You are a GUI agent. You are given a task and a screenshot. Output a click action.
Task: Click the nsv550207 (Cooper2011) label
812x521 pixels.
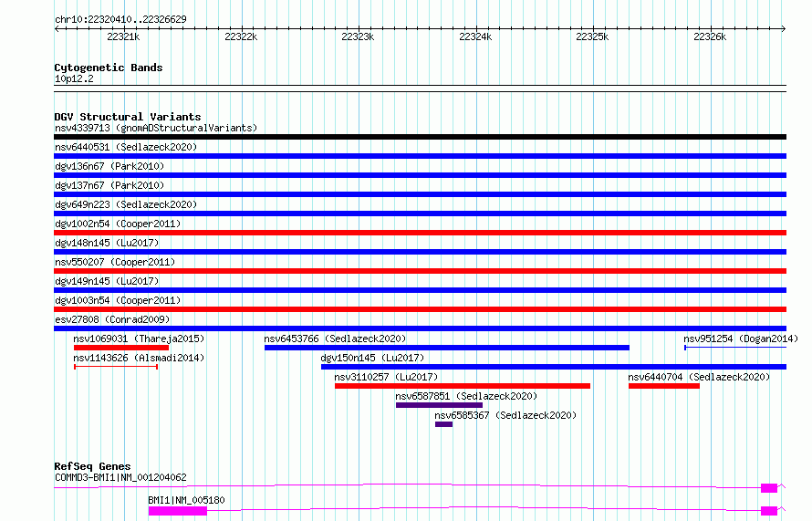[115, 262]
